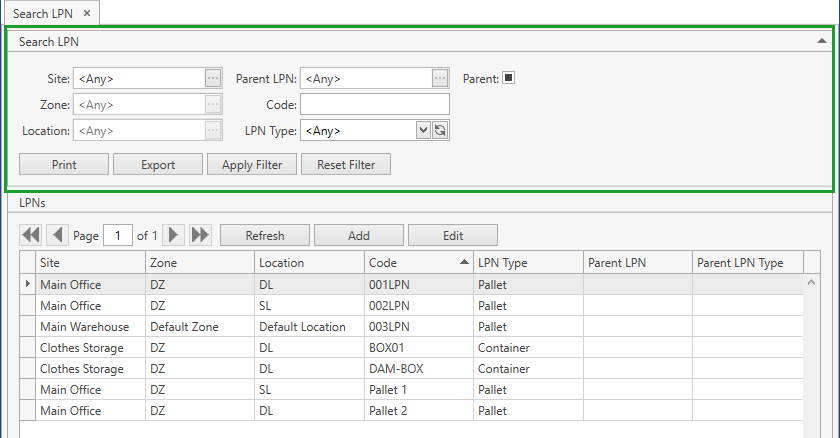Image resolution: width=840 pixels, height=438 pixels.
Task: Edit the selected LPN
Action: click(453, 235)
